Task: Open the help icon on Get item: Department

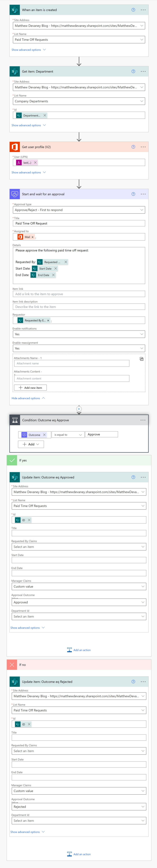Action: point(134,71)
